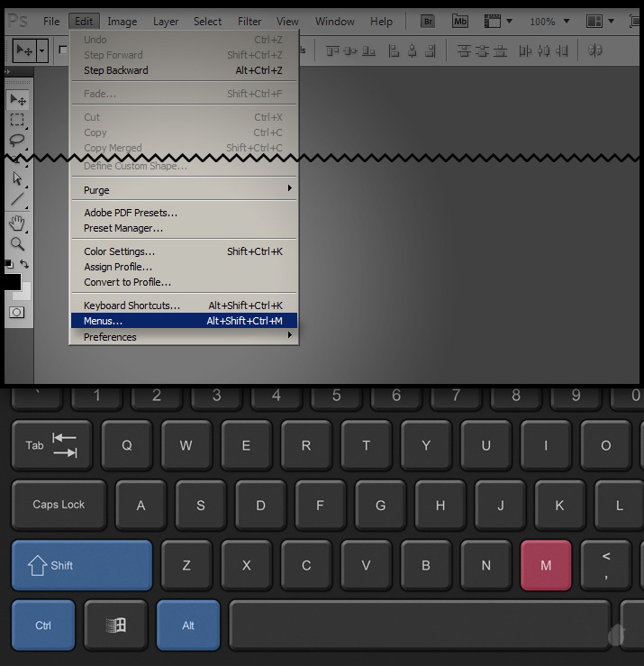Screen dimensions: 644x666
Task: Open the Image menu
Action: point(122,21)
